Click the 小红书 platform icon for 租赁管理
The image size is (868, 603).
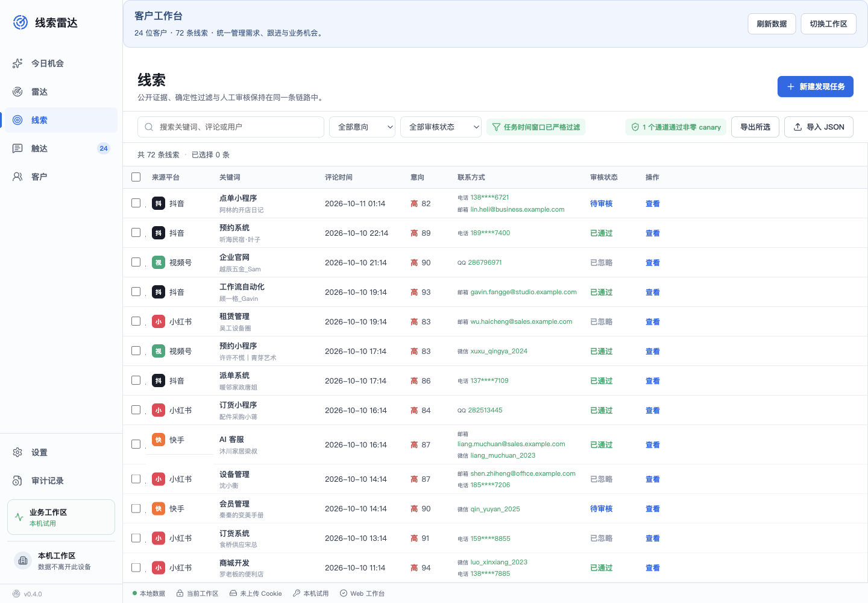(159, 321)
